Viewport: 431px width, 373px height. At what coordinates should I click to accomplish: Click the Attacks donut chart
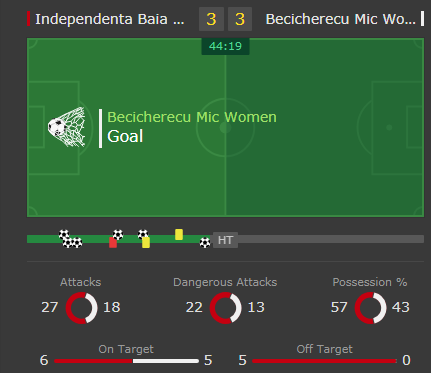coord(81,308)
